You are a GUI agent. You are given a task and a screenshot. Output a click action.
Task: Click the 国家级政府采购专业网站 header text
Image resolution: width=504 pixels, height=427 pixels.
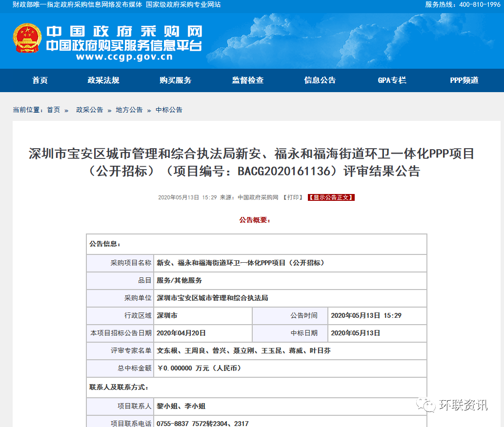click(x=183, y=4)
